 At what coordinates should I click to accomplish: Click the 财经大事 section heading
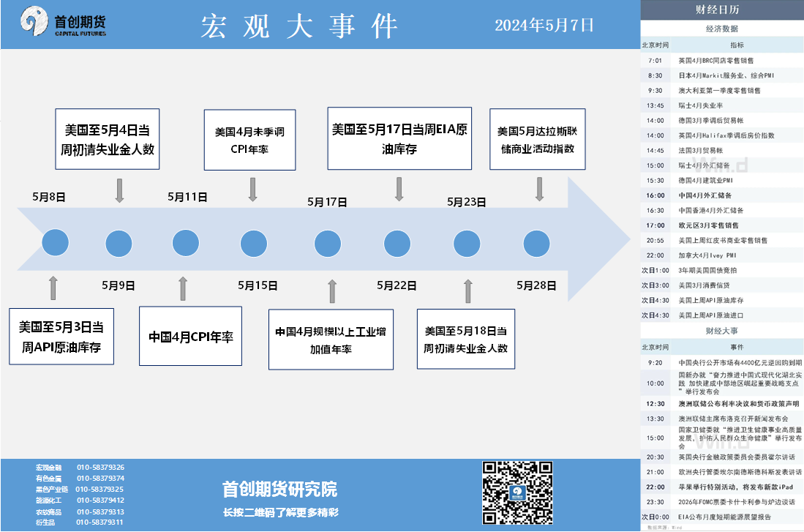722,331
